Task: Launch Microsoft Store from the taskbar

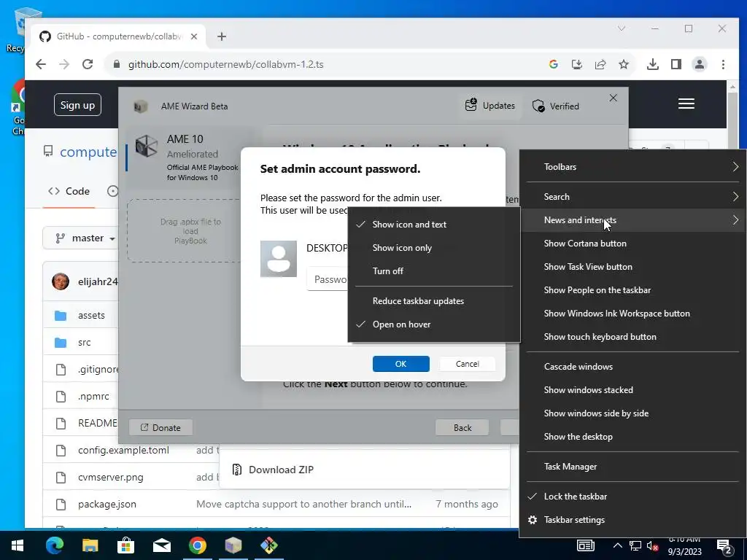Action: (x=125, y=545)
